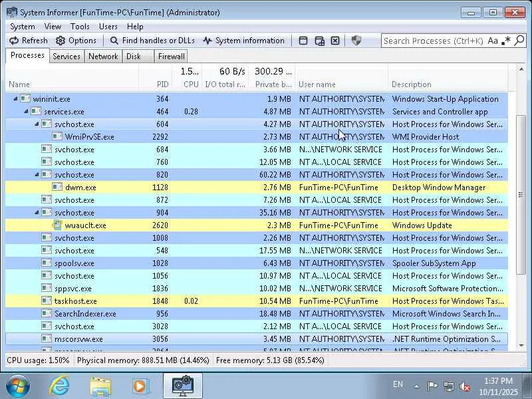Switch to the Firewall tab
Viewport: 532px width, 399px height.
172,57
